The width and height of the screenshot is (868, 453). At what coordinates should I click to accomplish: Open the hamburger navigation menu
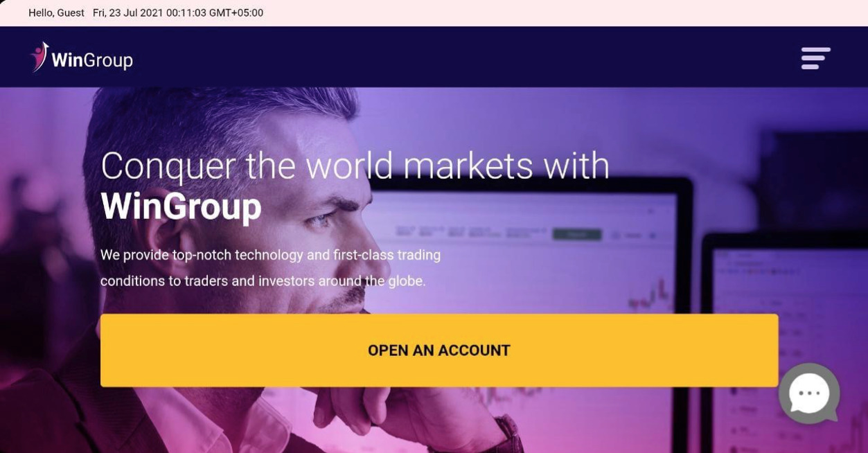815,58
